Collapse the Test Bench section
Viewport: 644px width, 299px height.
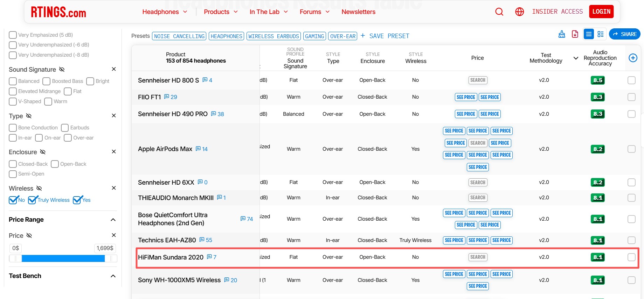click(113, 276)
